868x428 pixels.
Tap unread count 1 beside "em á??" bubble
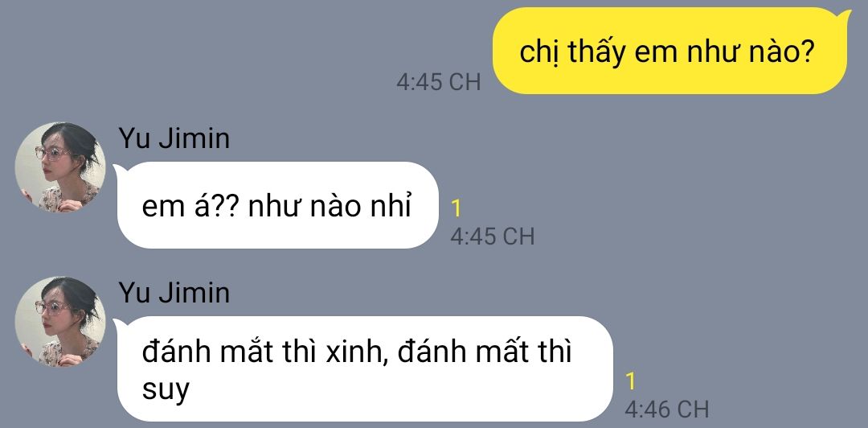(x=457, y=209)
